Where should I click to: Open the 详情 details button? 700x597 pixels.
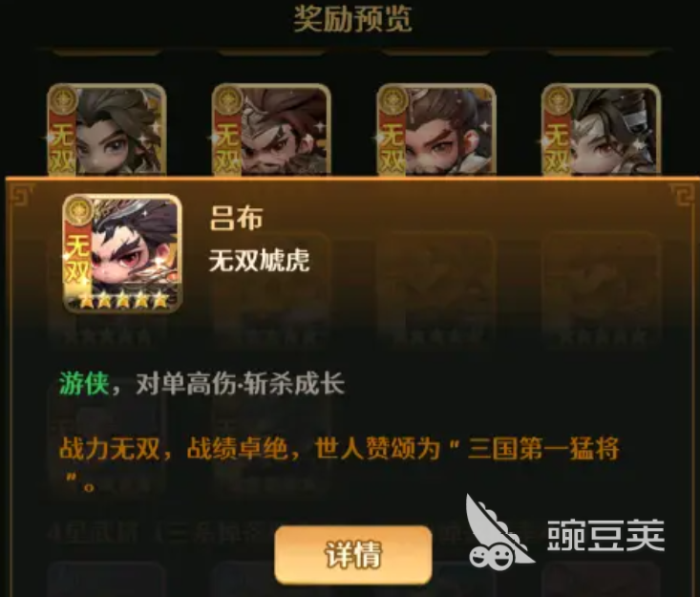pos(353,555)
